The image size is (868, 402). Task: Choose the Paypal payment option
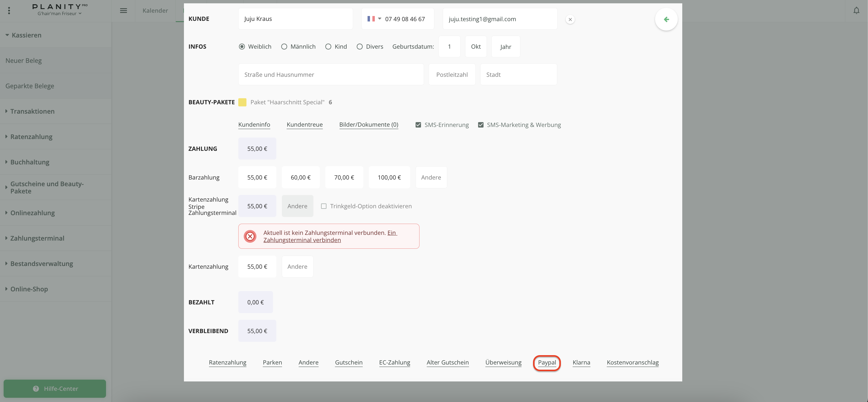pos(547,362)
